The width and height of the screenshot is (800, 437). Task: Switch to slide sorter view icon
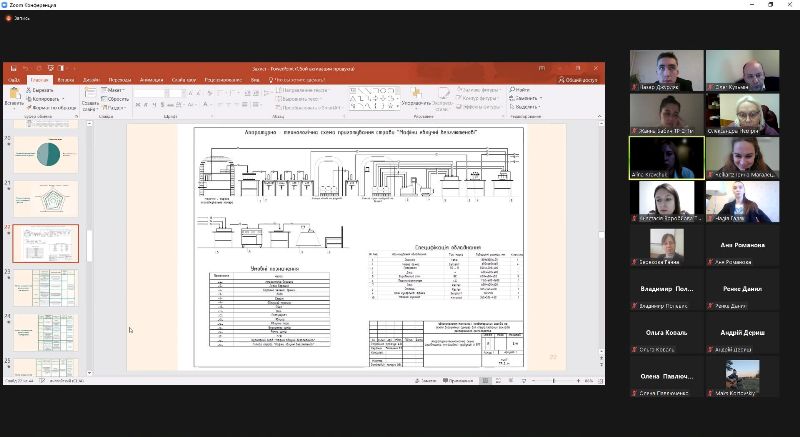pos(498,381)
